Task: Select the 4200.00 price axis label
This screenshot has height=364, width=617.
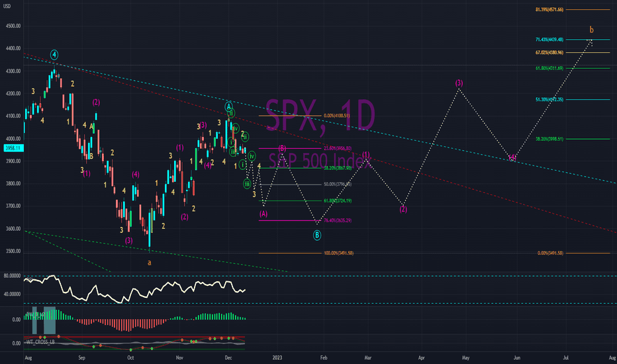Action: point(13,94)
